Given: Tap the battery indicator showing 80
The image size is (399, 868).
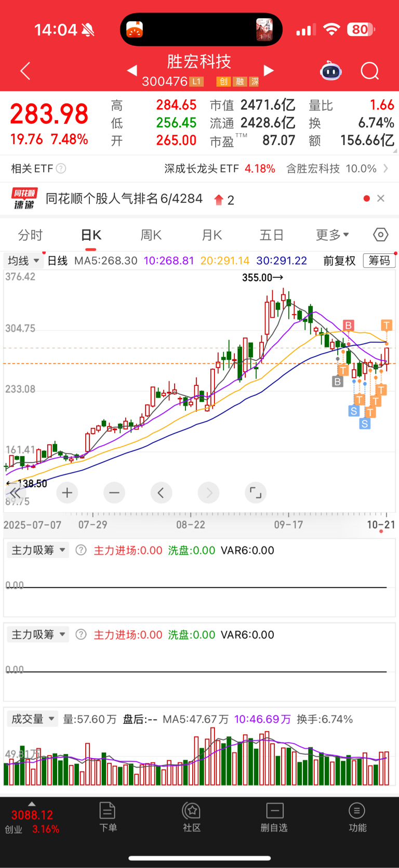Looking at the screenshot, I should point(362,29).
